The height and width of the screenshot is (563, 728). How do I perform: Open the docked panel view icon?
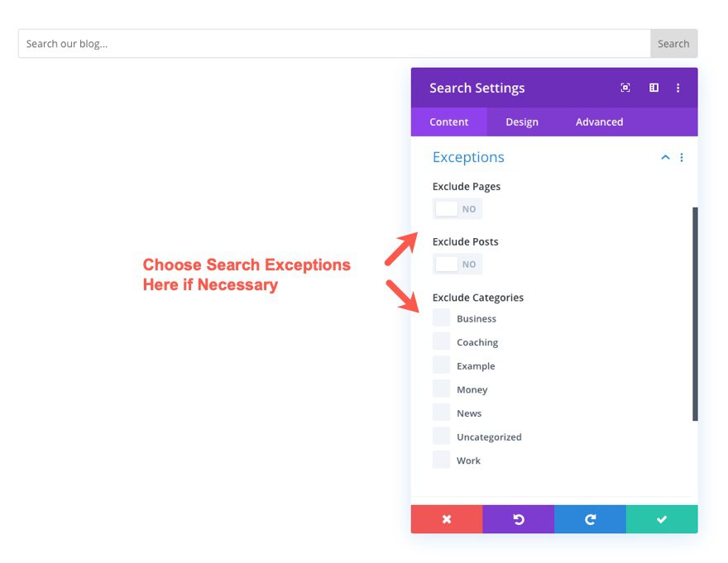(x=654, y=88)
